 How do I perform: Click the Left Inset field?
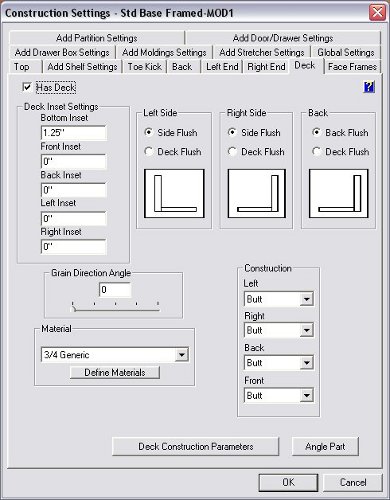pos(74,218)
